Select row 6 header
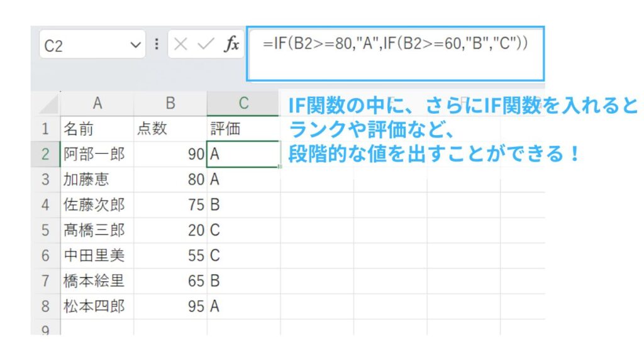Screen dimensions: 644x362 pyautogui.click(x=45, y=256)
